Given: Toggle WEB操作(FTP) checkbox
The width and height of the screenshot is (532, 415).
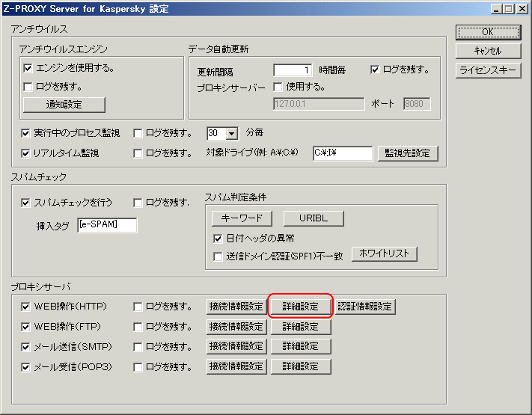Looking at the screenshot, I should (25, 327).
